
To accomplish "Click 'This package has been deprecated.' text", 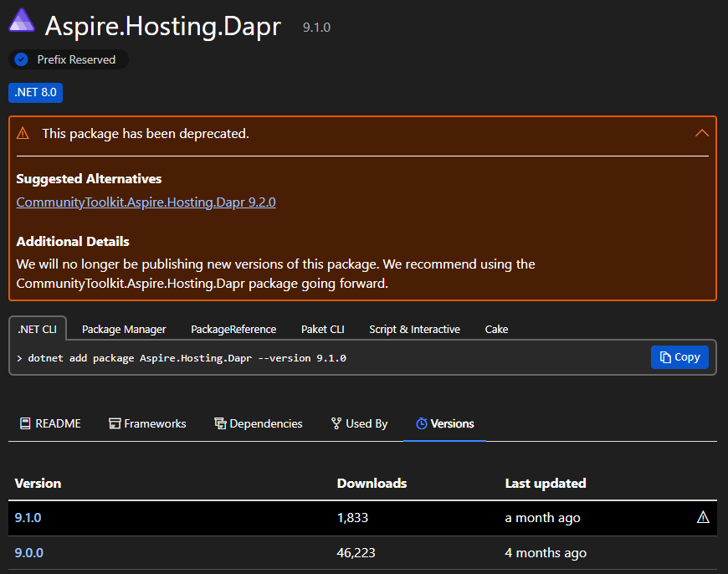I will [x=146, y=134].
